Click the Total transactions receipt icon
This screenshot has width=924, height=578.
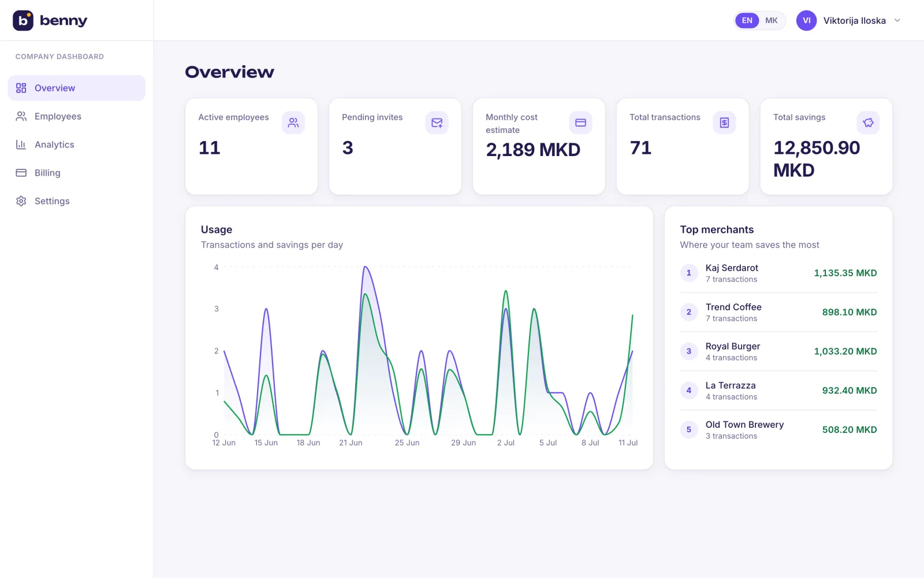coord(725,123)
